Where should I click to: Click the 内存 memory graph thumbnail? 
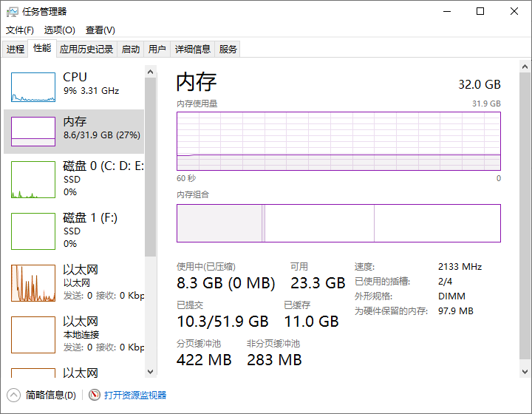point(33,132)
